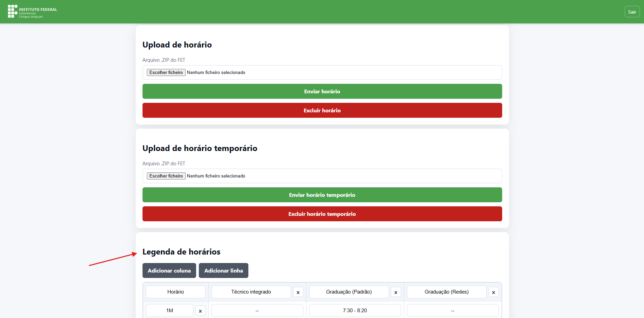Screen dimensions: 644x318
Task: Remove the Graduação (Redes) column with x
Action: point(493,292)
